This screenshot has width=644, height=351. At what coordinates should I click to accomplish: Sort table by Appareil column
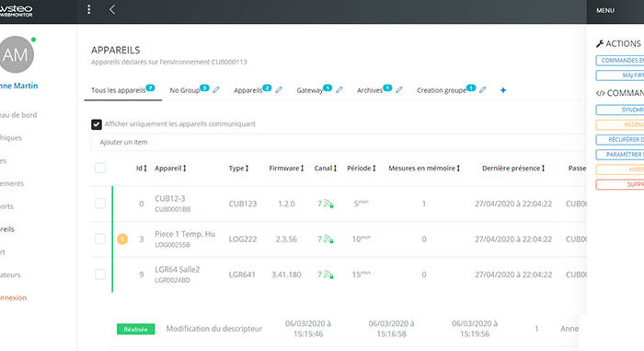[170, 169]
